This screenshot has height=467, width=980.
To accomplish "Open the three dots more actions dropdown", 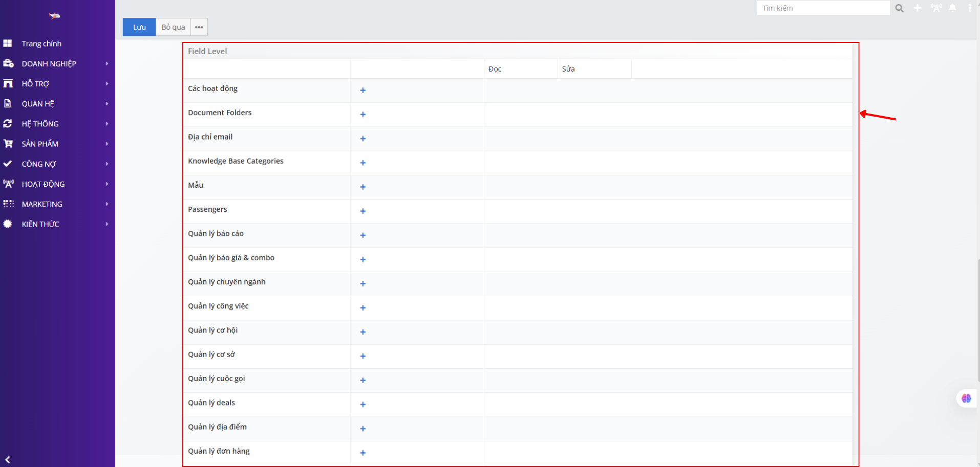I will (x=199, y=27).
